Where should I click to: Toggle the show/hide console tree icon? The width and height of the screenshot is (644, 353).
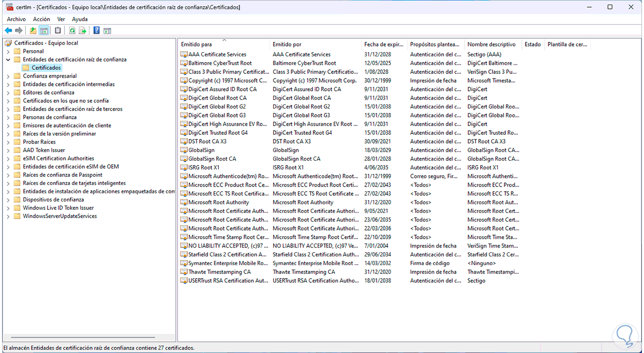[x=44, y=30]
